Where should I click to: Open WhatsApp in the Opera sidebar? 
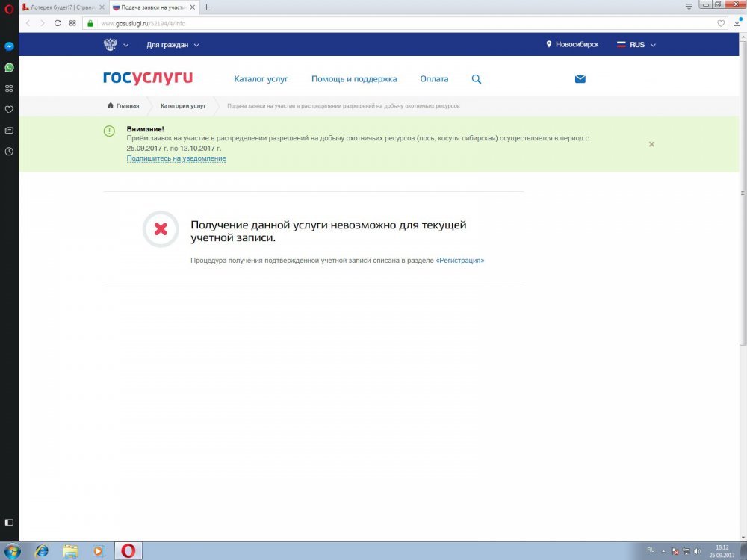pos(9,67)
